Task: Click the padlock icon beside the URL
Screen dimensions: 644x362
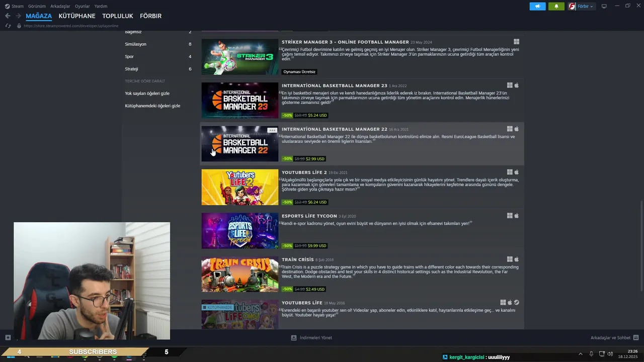Action: 19,26
